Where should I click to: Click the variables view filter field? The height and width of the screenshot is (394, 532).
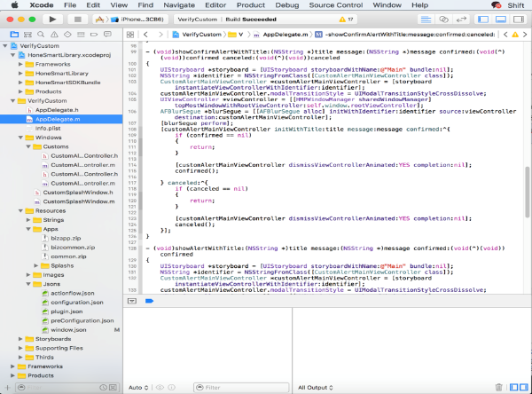241,388
